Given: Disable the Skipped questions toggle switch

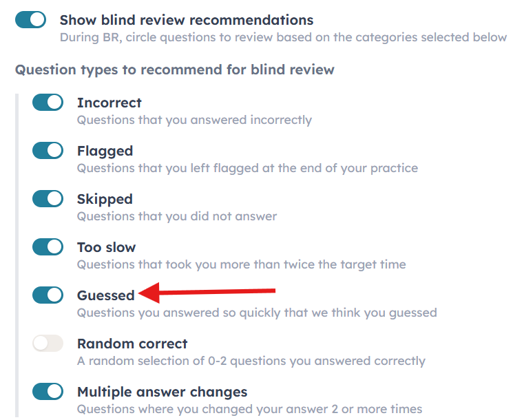Looking at the screenshot, I should click(48, 199).
